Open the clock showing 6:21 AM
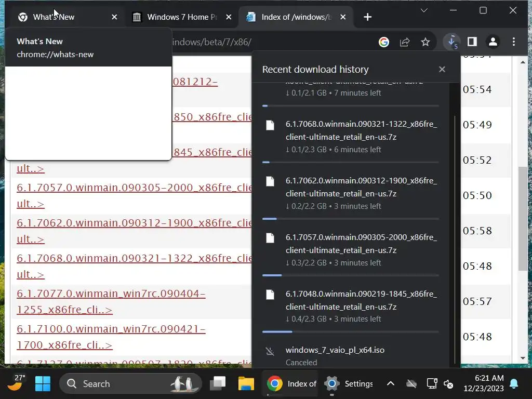This screenshot has height=399, width=532. coord(484,383)
